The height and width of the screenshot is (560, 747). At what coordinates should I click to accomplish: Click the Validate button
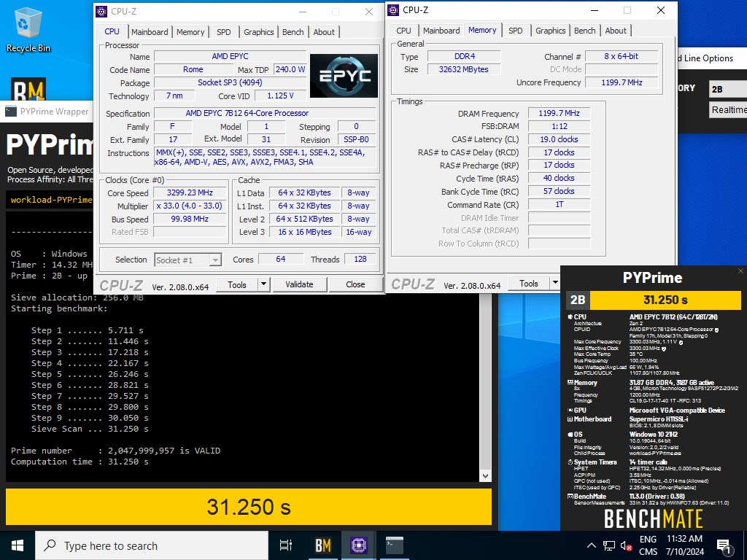[x=299, y=284]
